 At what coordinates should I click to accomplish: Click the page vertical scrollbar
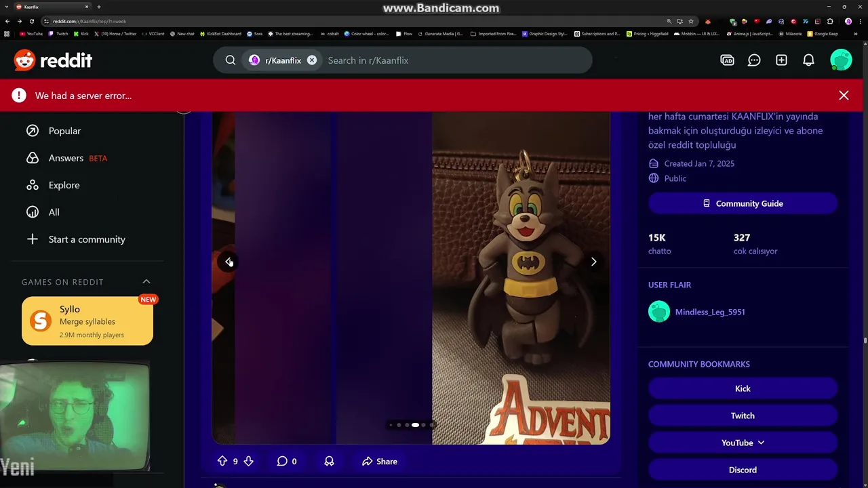coord(865,341)
